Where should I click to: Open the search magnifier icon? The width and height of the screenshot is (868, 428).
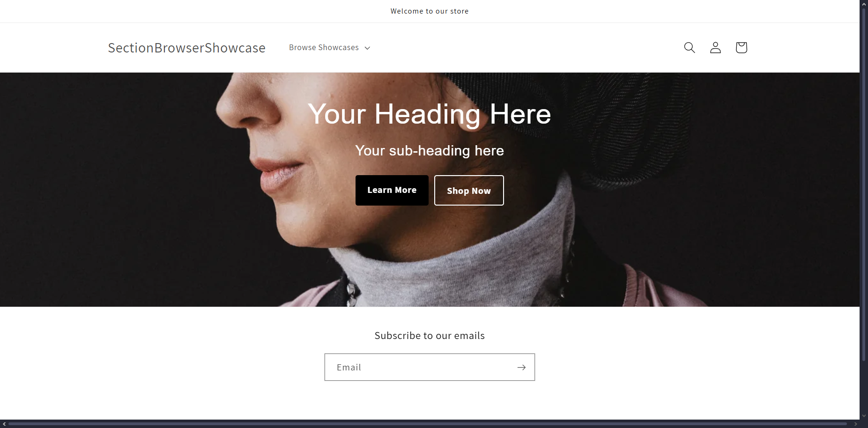point(689,47)
